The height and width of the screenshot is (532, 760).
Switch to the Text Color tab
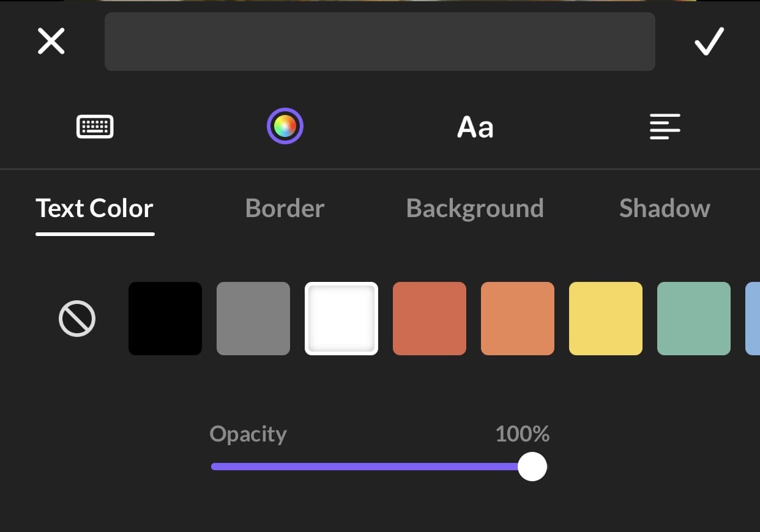[x=95, y=209]
